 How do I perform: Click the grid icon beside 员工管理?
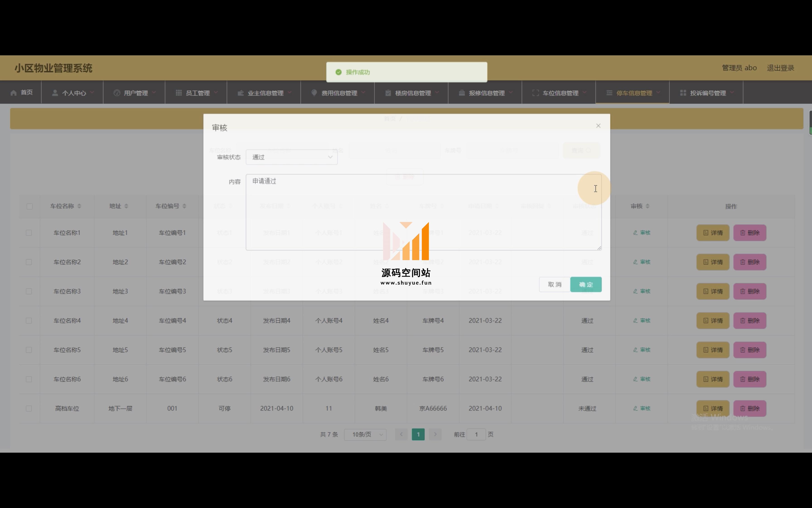pos(179,93)
